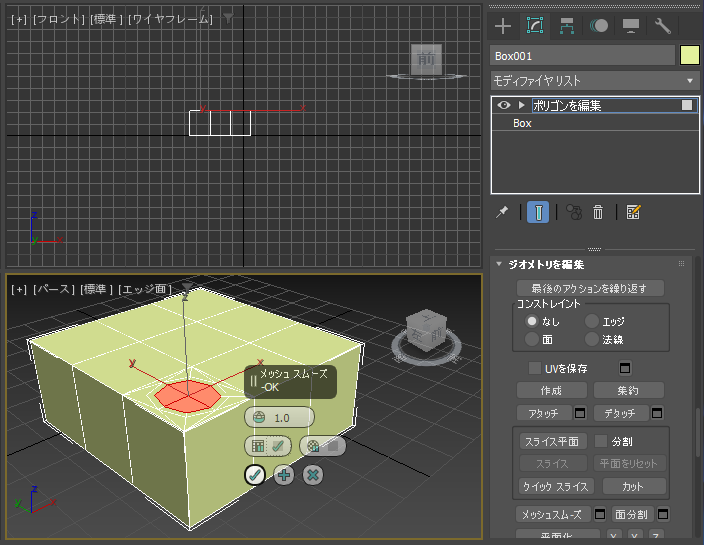Open the Motion command panel tab
The width and height of the screenshot is (704, 545).
[599, 26]
